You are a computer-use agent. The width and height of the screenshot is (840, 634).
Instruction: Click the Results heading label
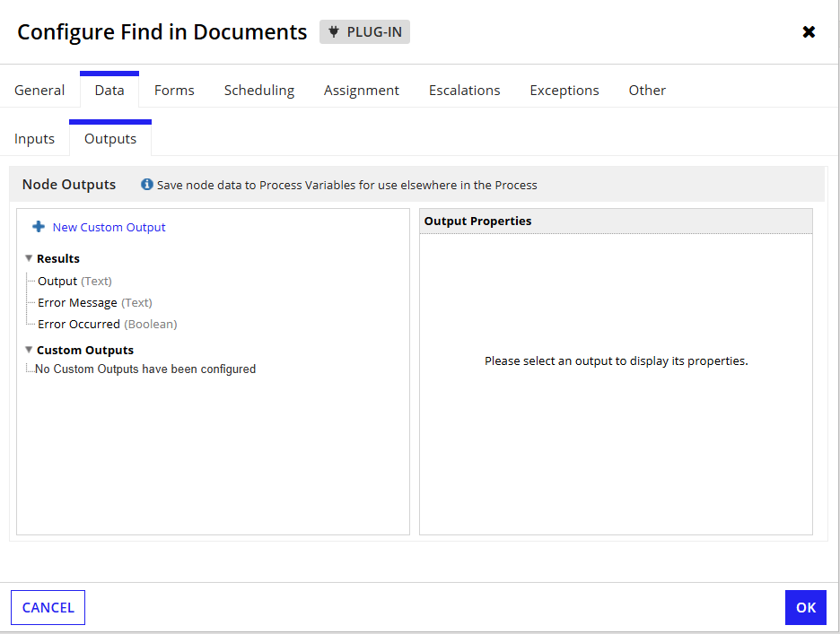click(x=57, y=258)
